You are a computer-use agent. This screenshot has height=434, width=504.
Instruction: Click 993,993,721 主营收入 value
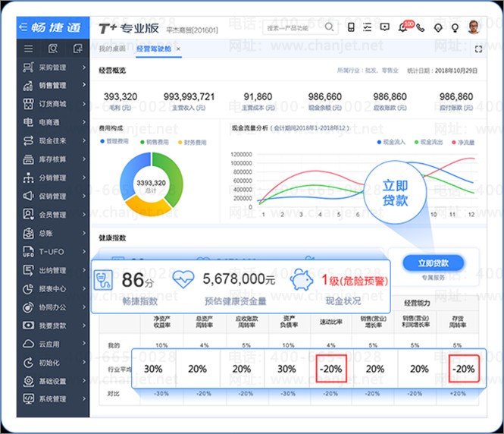tap(189, 96)
